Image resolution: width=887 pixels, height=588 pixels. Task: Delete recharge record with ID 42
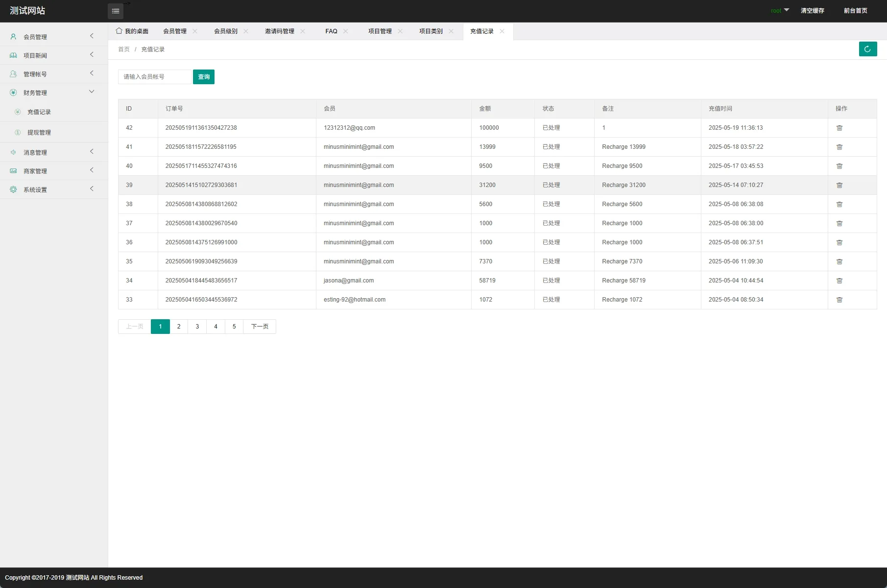pos(839,128)
